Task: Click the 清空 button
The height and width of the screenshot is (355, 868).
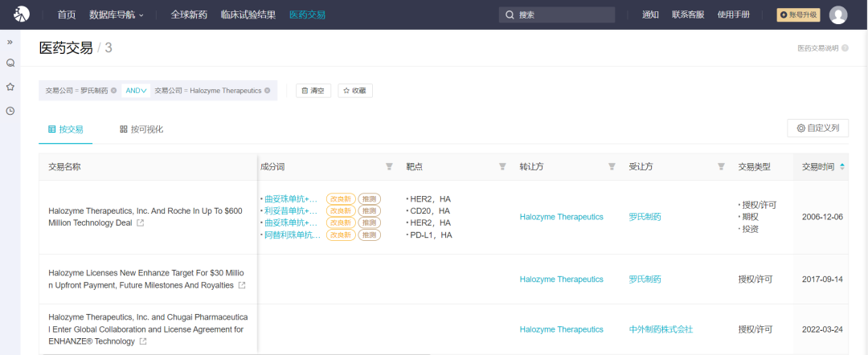Action: (313, 91)
